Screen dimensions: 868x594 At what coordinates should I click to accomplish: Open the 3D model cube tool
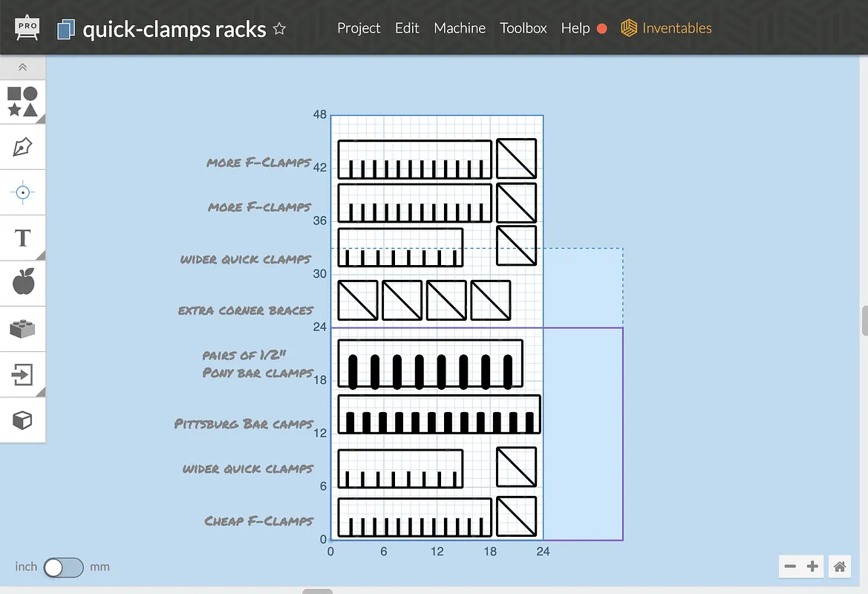[x=23, y=420]
